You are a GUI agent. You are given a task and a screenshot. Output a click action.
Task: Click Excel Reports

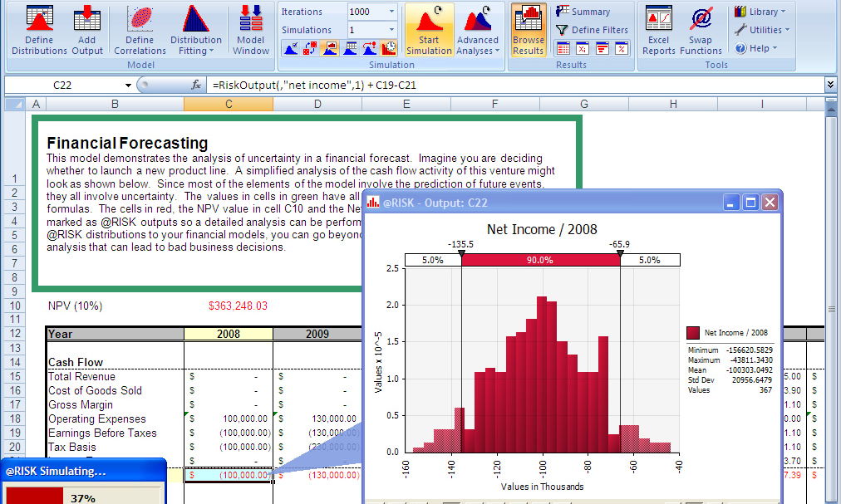pyautogui.click(x=659, y=30)
